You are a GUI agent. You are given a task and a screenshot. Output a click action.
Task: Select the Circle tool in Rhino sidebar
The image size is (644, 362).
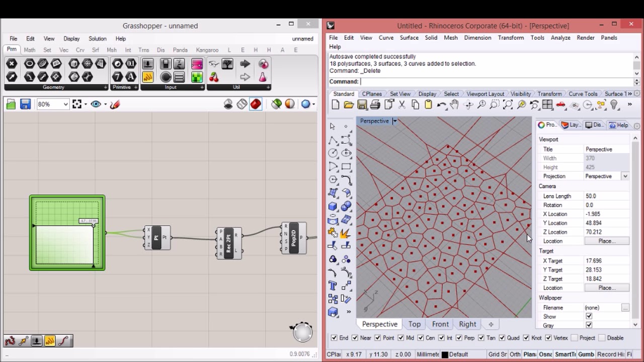point(333,153)
